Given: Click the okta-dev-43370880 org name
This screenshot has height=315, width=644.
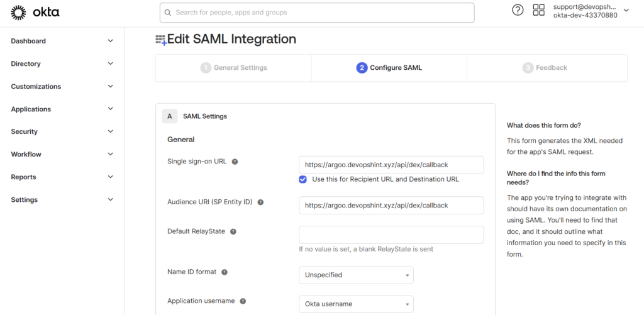Looking at the screenshot, I should point(585,16).
